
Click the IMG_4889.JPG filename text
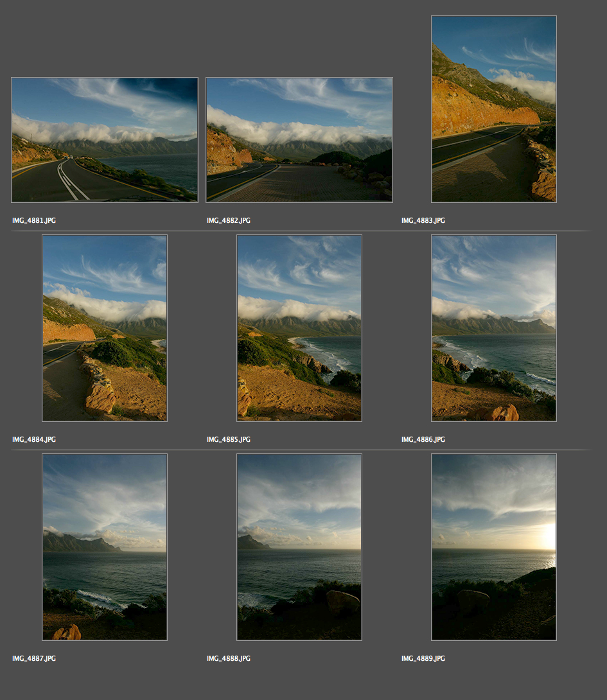pyautogui.click(x=423, y=658)
